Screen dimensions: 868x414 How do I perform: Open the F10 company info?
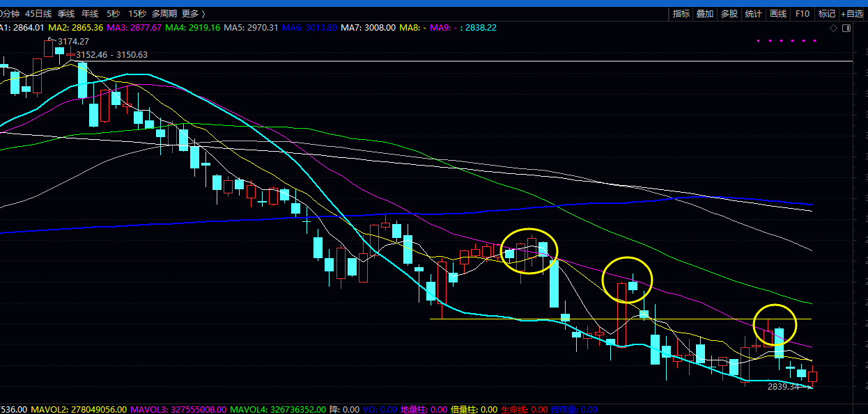tap(803, 14)
